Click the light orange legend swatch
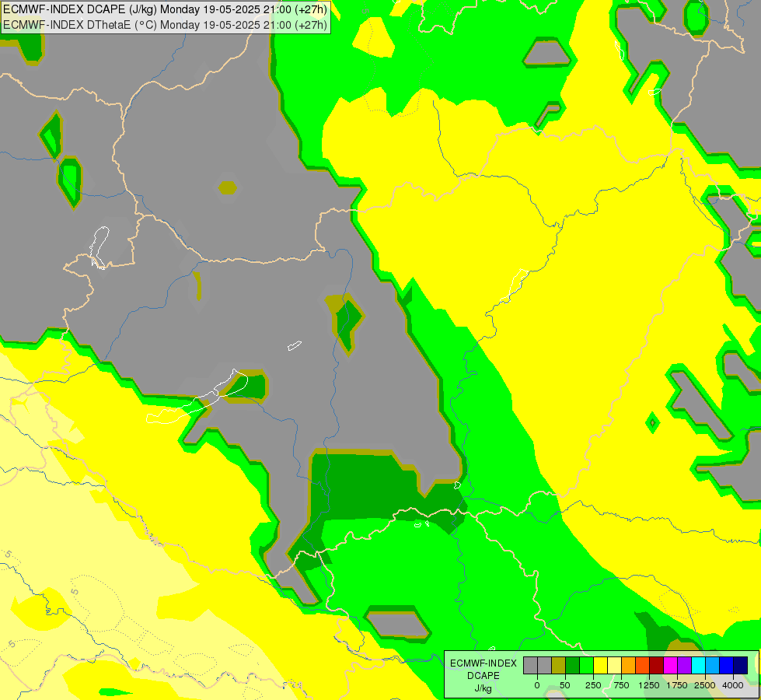Screen dimensions: 761x700 [629, 666]
